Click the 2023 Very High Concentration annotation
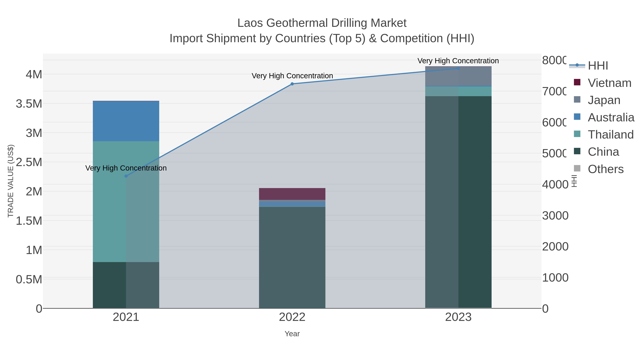644x362 pixels. (x=458, y=61)
